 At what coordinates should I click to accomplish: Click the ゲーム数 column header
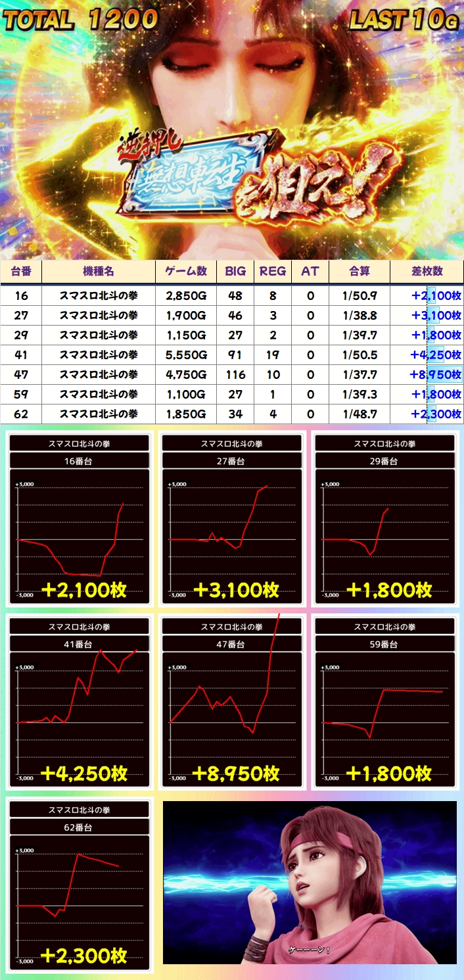point(185,272)
